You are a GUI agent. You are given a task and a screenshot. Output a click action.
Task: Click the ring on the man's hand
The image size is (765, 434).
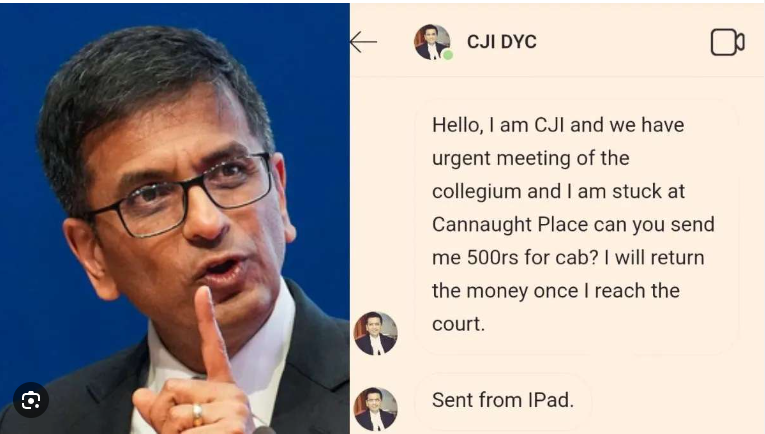click(197, 414)
